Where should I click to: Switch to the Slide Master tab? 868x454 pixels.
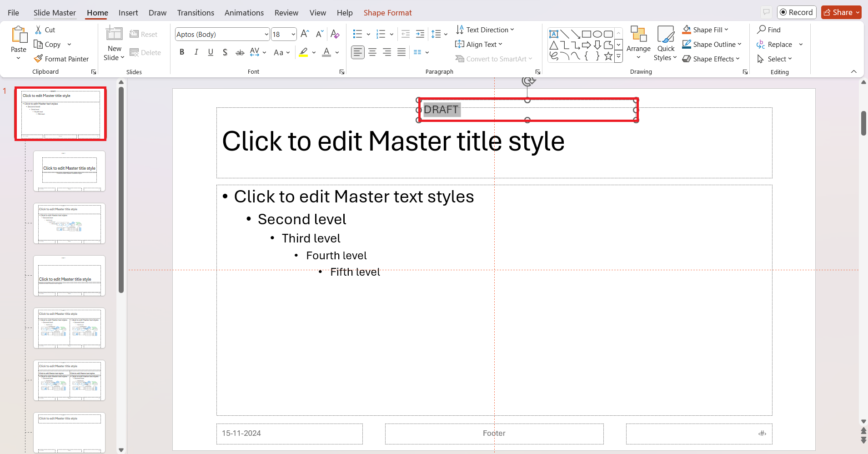pyautogui.click(x=55, y=12)
